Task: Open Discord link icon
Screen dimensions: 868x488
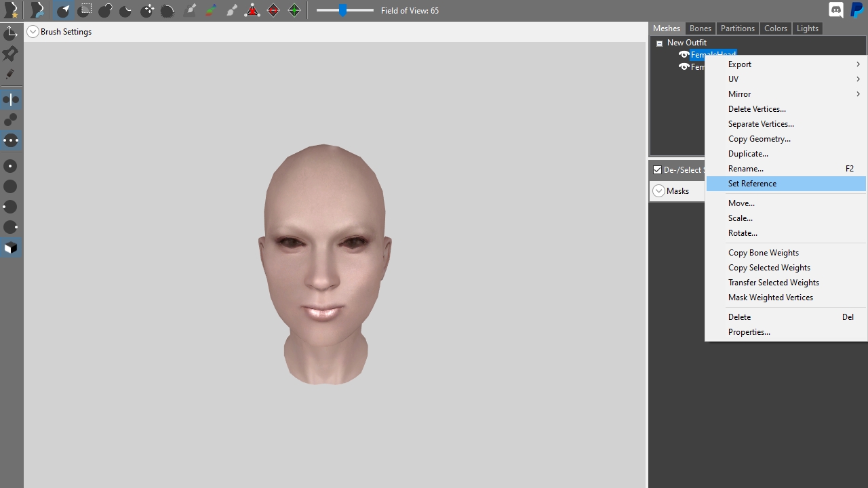Action: (x=836, y=10)
